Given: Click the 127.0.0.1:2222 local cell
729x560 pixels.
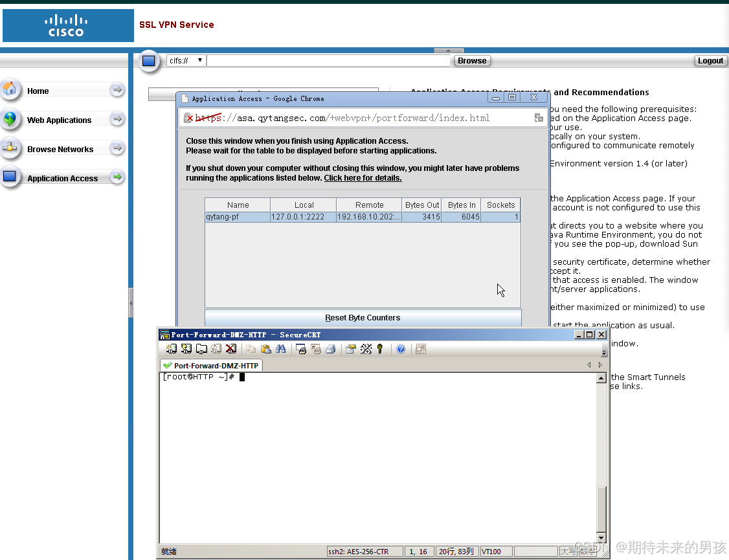Looking at the screenshot, I should (x=304, y=217).
